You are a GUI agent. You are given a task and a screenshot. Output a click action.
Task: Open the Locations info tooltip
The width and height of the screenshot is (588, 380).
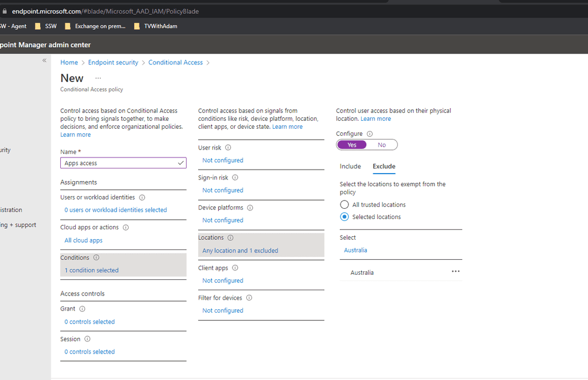pyautogui.click(x=230, y=237)
